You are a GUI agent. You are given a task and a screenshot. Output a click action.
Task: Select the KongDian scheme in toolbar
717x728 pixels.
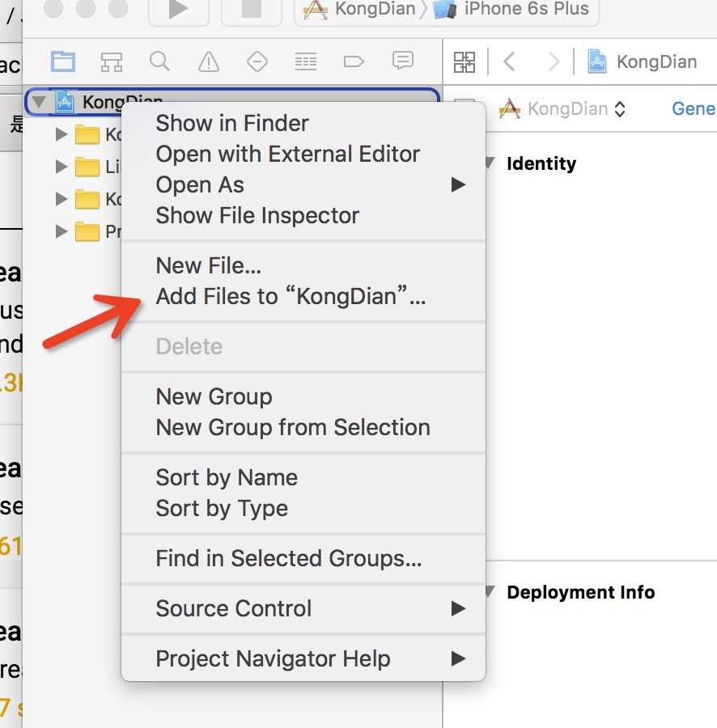tap(360, 9)
